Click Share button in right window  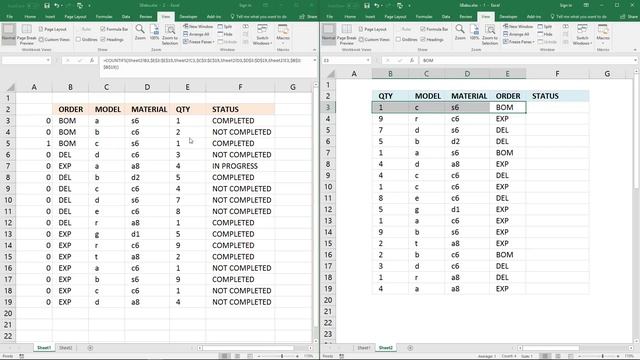click(628, 17)
